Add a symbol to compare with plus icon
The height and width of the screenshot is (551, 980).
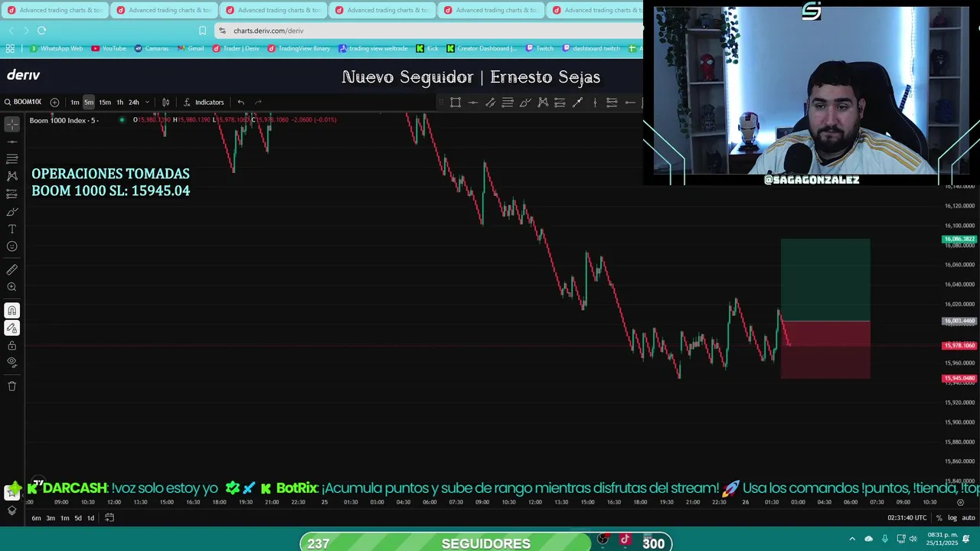pos(54,103)
